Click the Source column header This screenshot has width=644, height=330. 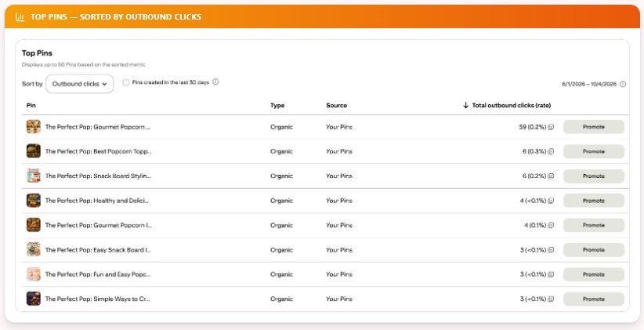pos(336,105)
